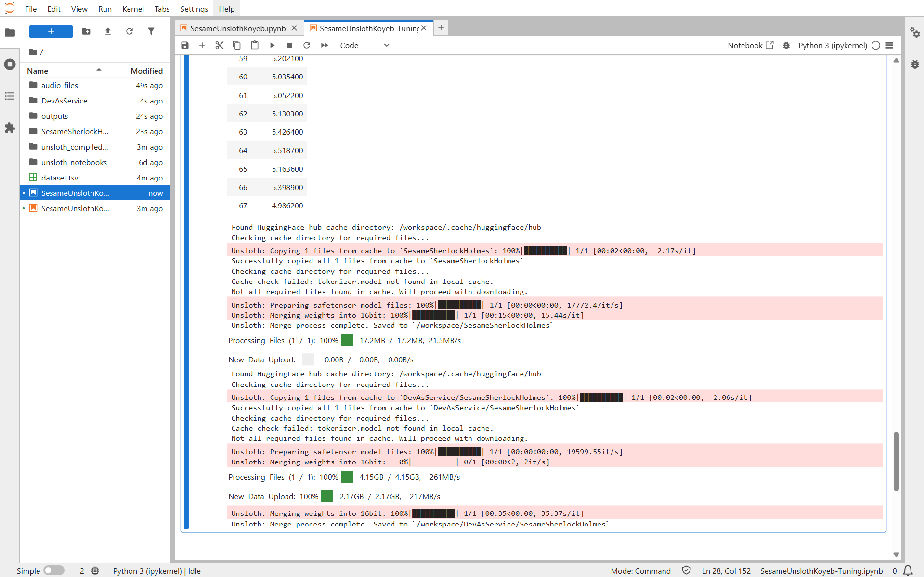Screen dimensions: 924x577
Task: Toggle Simple interface mode switch
Action: [54, 570]
